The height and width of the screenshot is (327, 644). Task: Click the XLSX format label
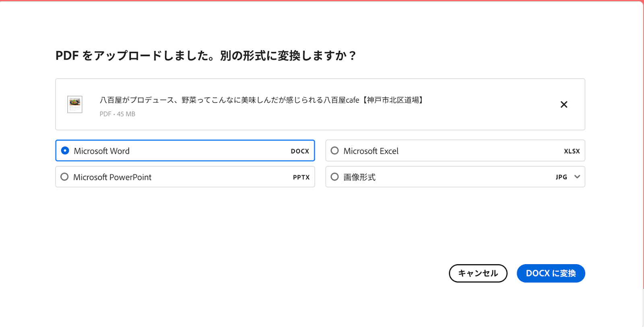[572, 151]
